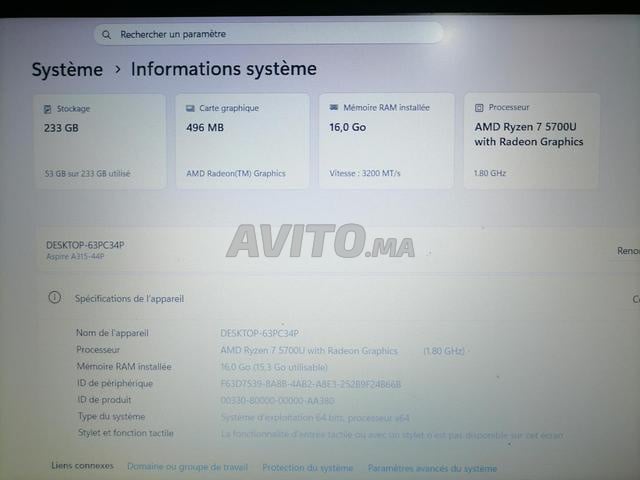Select the 'ID de produit' label
Image resolution: width=640 pixels, height=480 pixels.
104,400
